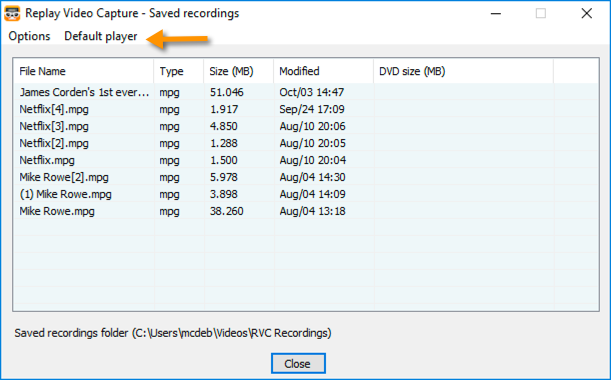Select the Mike Rowe[2].mpg file
Screen dimensions: 611x380
coord(64,177)
